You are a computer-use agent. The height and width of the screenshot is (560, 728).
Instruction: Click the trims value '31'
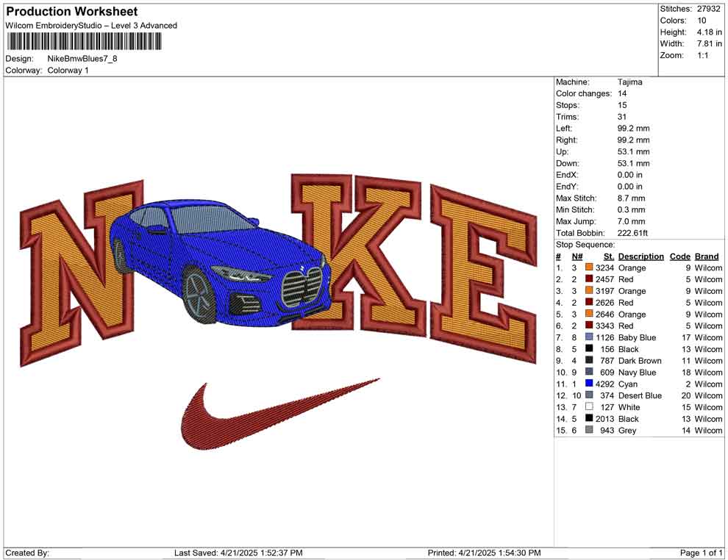pyautogui.click(x=622, y=116)
